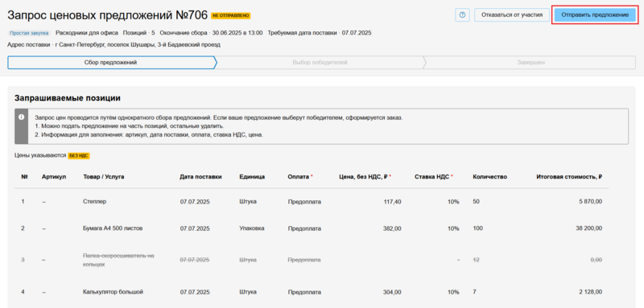Image resolution: width=644 pixels, height=308 pixels.
Task: Click the 'НЕ ОТПРАВЛЕНО' status badge
Action: pyautogui.click(x=231, y=15)
